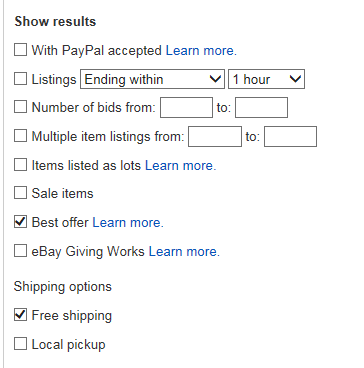This screenshot has width=364, height=368.
Task: Focus the Number of bids from field
Action: click(x=186, y=107)
